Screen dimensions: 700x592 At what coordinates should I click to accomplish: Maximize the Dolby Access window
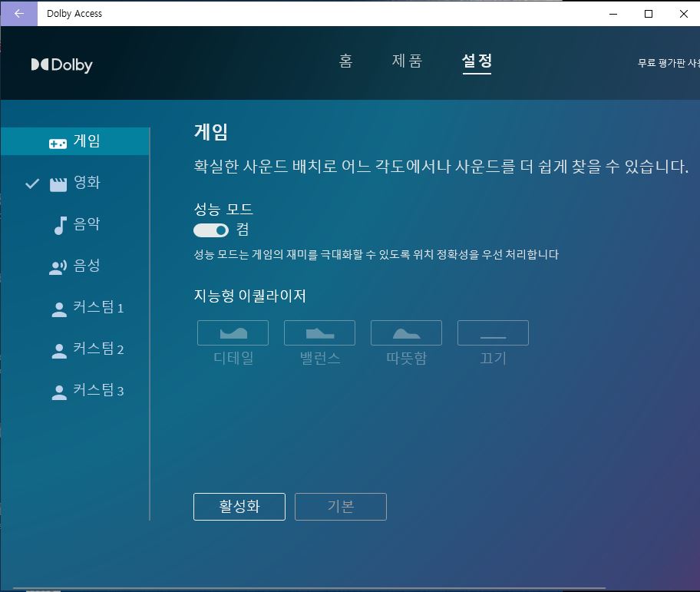point(649,14)
